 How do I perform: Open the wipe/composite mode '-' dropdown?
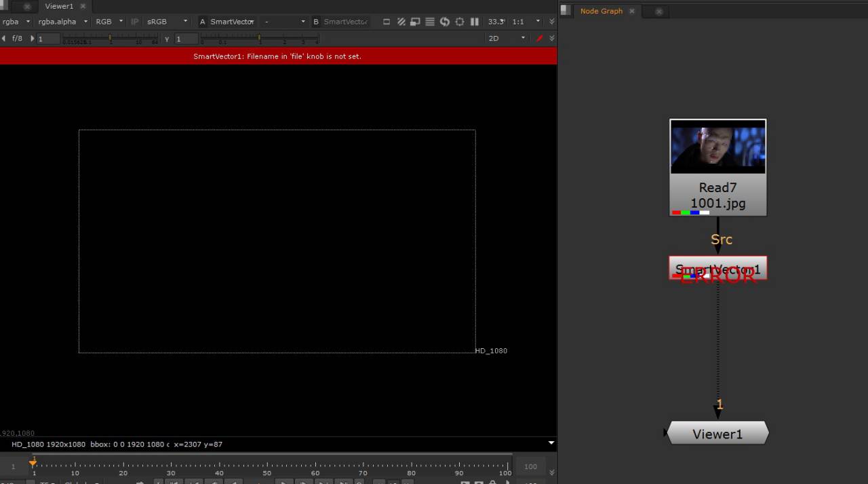tap(284, 22)
